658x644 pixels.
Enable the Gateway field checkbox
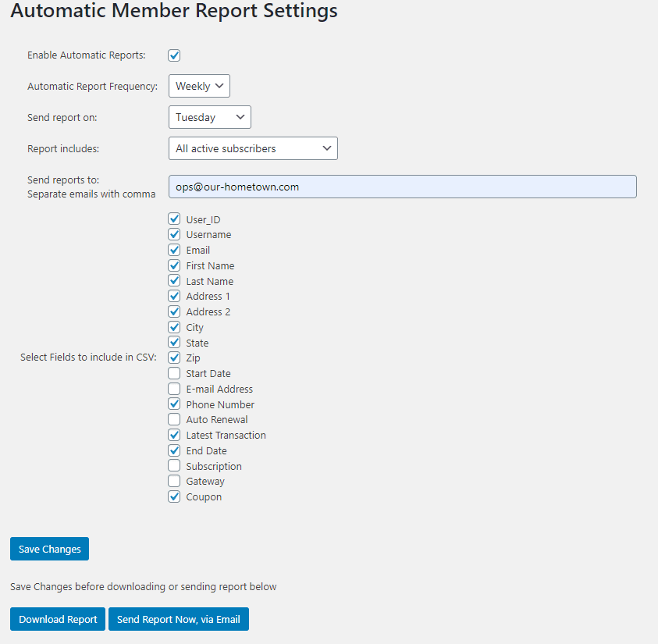point(174,481)
